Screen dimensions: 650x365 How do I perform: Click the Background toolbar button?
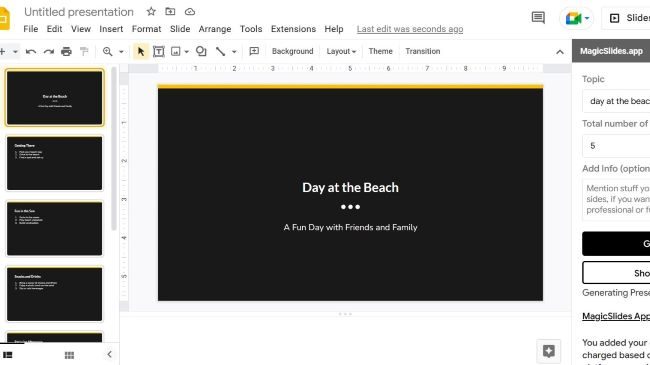pyautogui.click(x=292, y=51)
